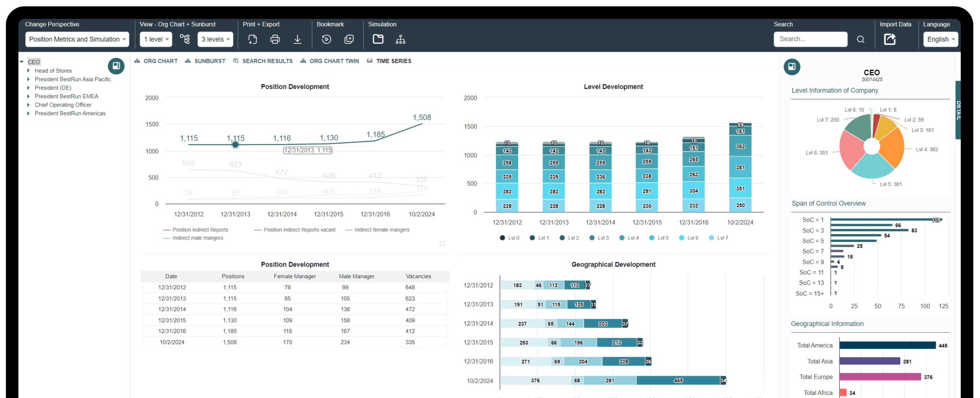
Task: Toggle Lvl 2 legend in Level Development
Action: tap(569, 238)
